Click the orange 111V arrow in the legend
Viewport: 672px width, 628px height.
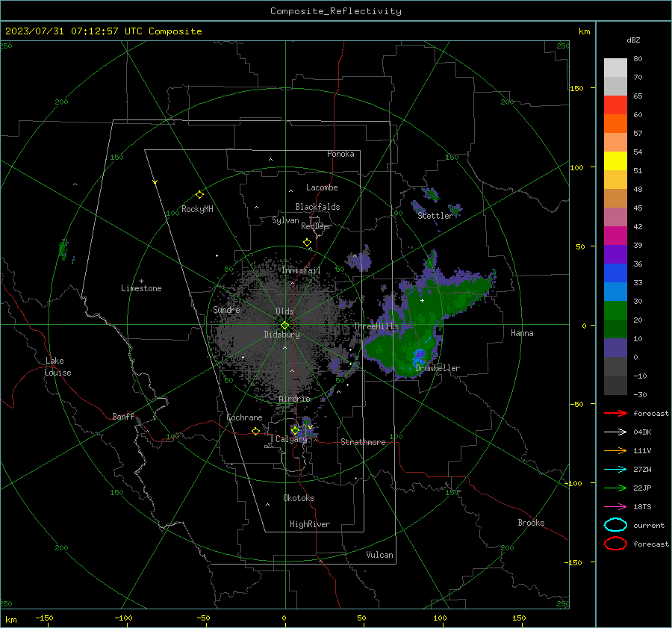[615, 450]
